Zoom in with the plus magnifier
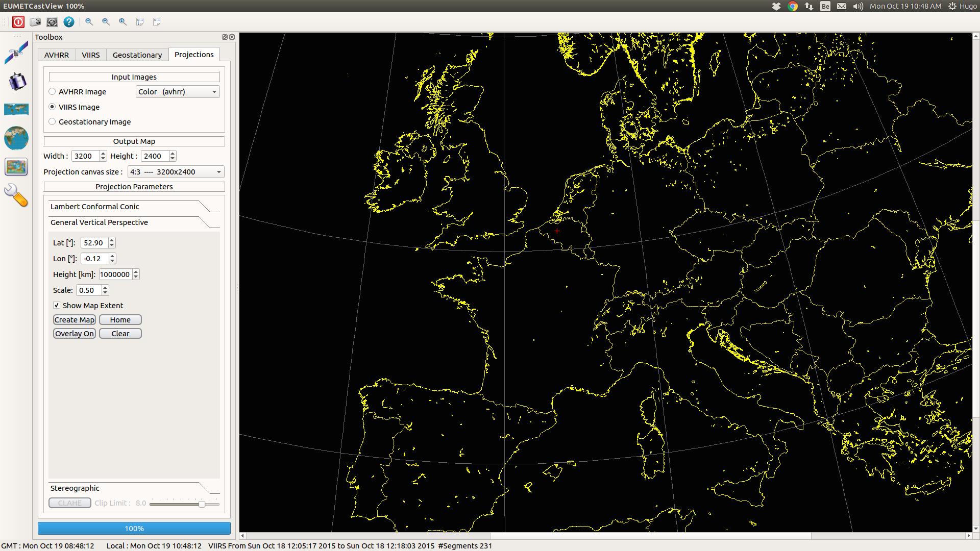The height and width of the screenshot is (551, 980). pos(106,22)
